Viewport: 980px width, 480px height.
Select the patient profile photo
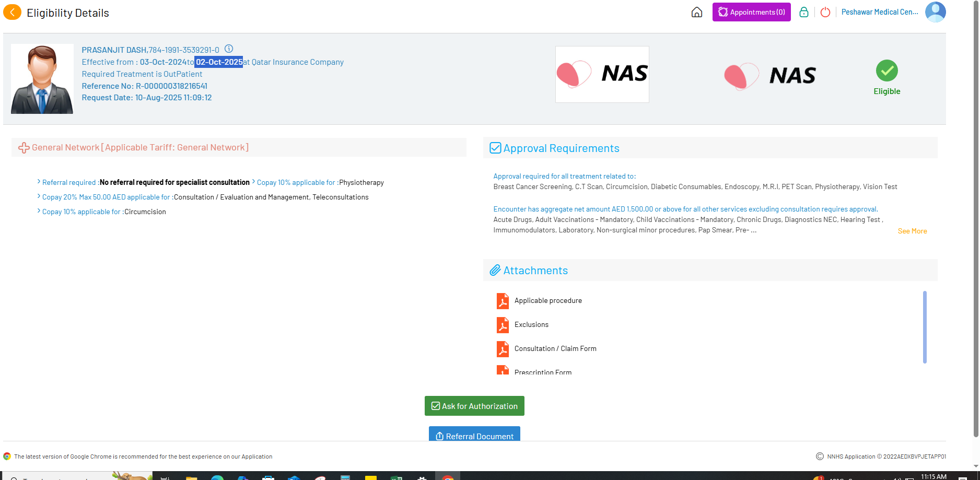pyautogui.click(x=42, y=79)
